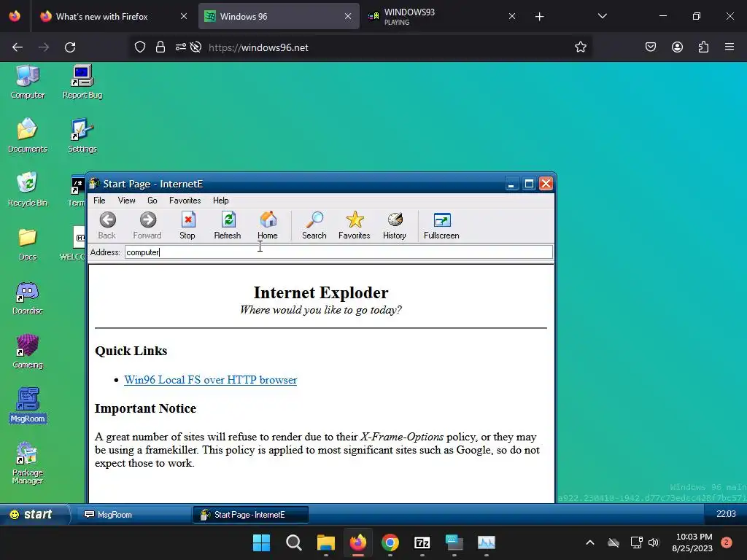The width and height of the screenshot is (747, 560).
Task: Close the What's new with Firefox tab
Action: point(184,16)
